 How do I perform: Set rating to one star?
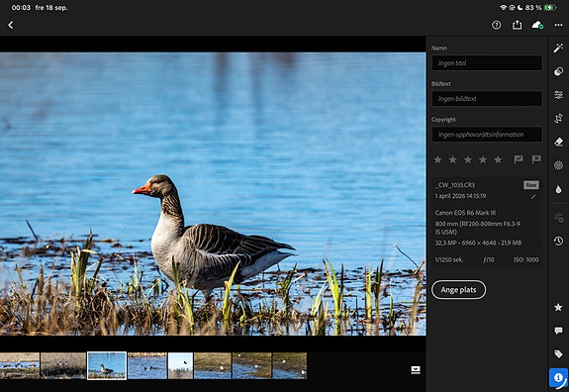tap(438, 159)
